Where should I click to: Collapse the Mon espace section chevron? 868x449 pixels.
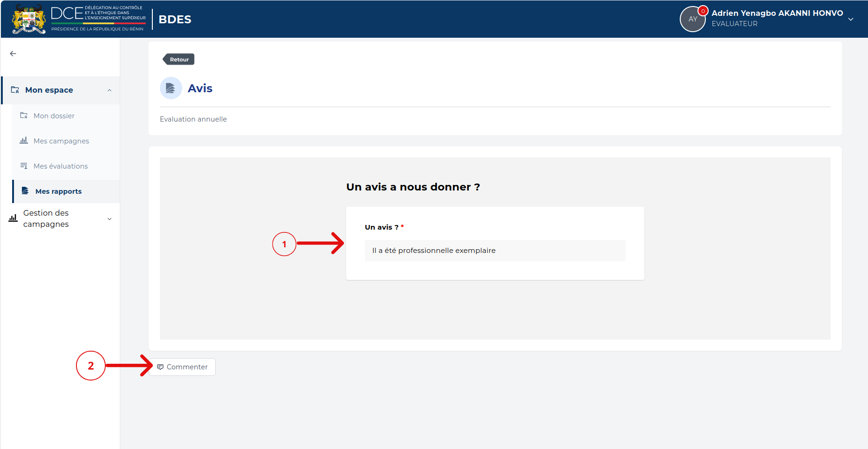pyautogui.click(x=109, y=90)
